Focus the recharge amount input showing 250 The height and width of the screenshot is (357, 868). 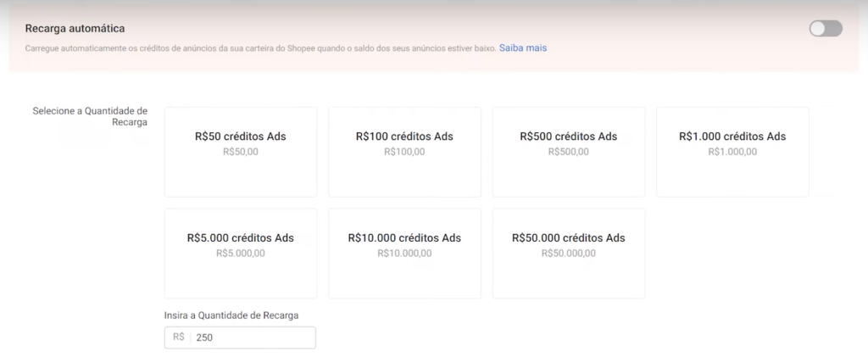(x=252, y=337)
